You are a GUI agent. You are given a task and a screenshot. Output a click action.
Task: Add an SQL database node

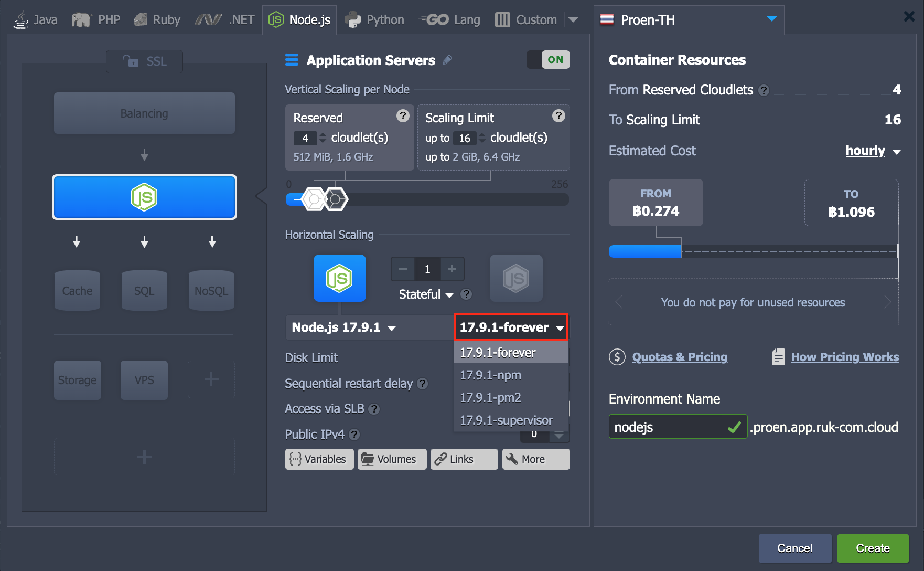click(x=144, y=291)
